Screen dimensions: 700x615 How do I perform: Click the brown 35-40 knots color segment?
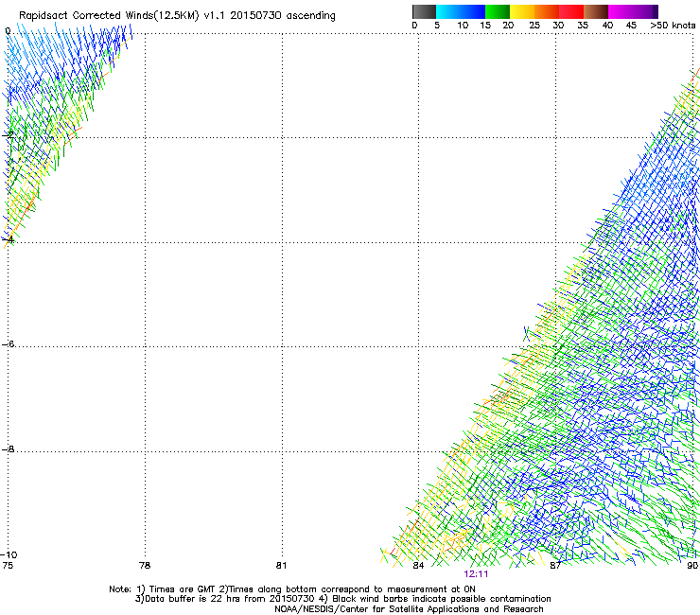tap(596, 11)
